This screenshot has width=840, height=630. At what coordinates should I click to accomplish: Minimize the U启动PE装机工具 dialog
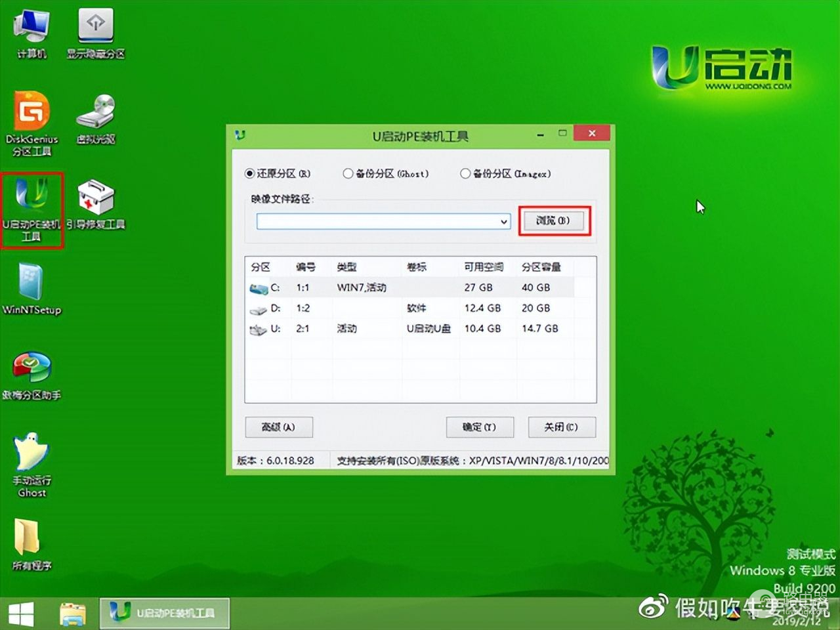tap(540, 135)
